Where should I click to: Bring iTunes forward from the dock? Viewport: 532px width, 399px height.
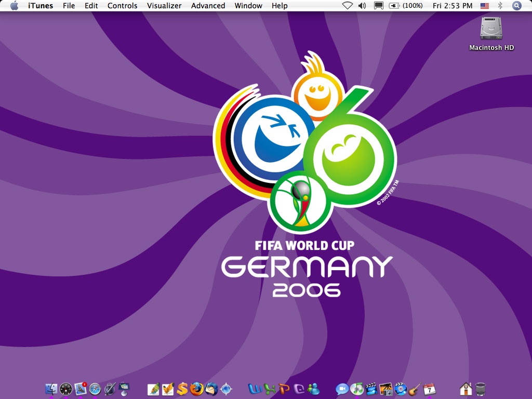click(x=357, y=389)
